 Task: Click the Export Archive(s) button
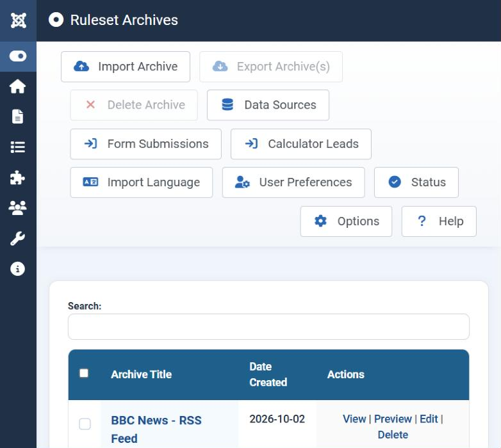point(271,67)
